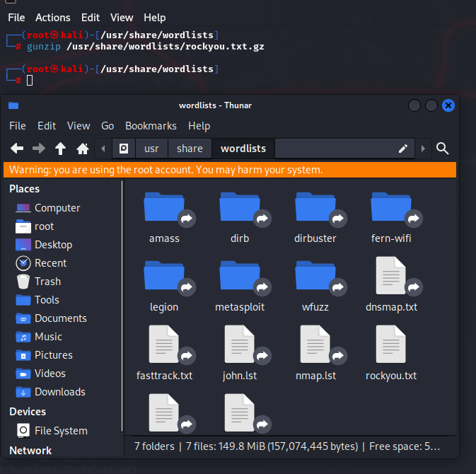
Task: Select the dirbuster folder
Action: pos(315,218)
